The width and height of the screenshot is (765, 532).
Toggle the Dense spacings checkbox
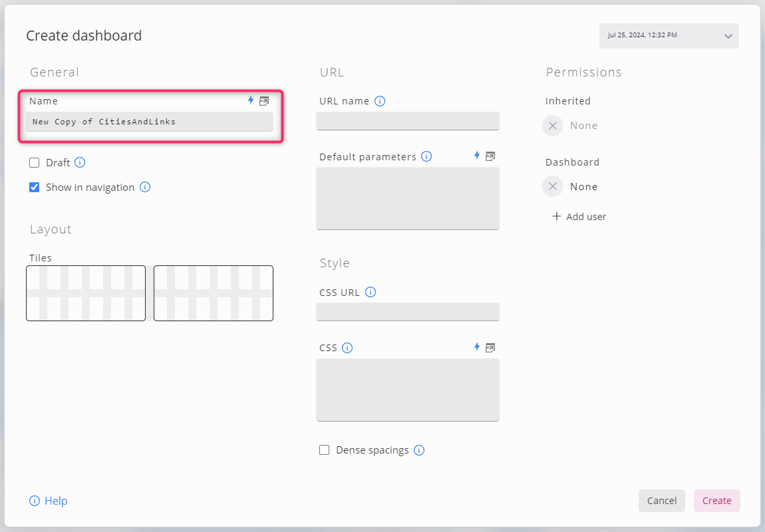(325, 450)
